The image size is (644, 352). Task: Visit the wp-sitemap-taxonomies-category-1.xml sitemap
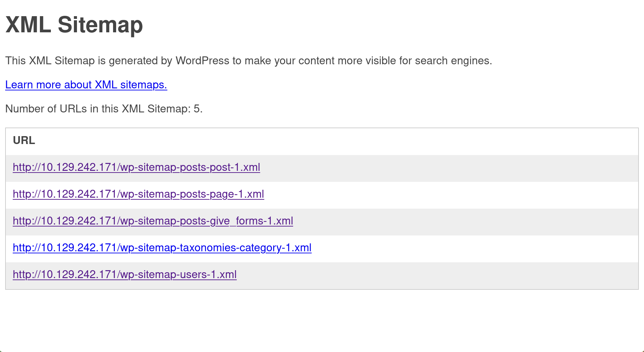click(162, 248)
